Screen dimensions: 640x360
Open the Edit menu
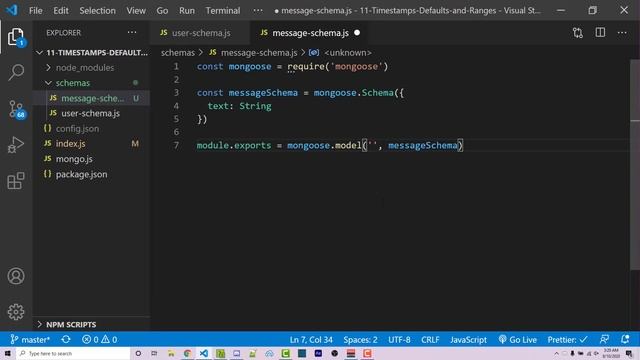61,11
